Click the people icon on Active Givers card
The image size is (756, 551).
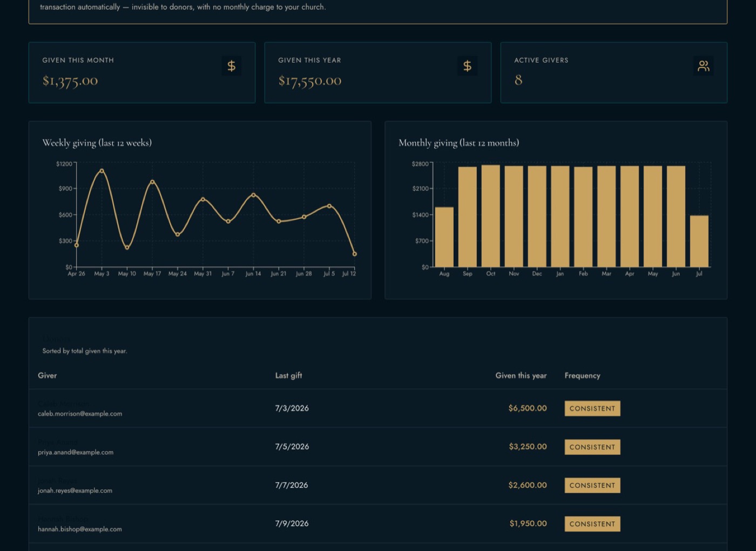point(703,66)
